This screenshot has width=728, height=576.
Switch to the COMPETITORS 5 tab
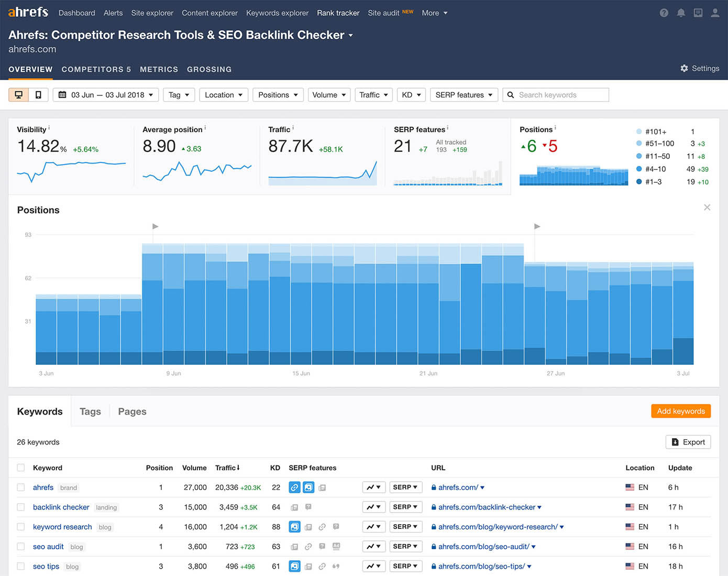click(96, 69)
